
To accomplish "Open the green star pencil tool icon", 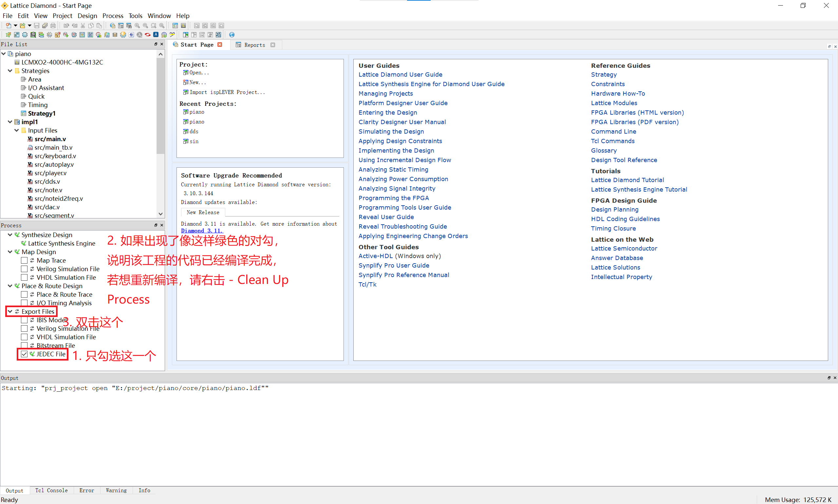I will click(x=9, y=35).
